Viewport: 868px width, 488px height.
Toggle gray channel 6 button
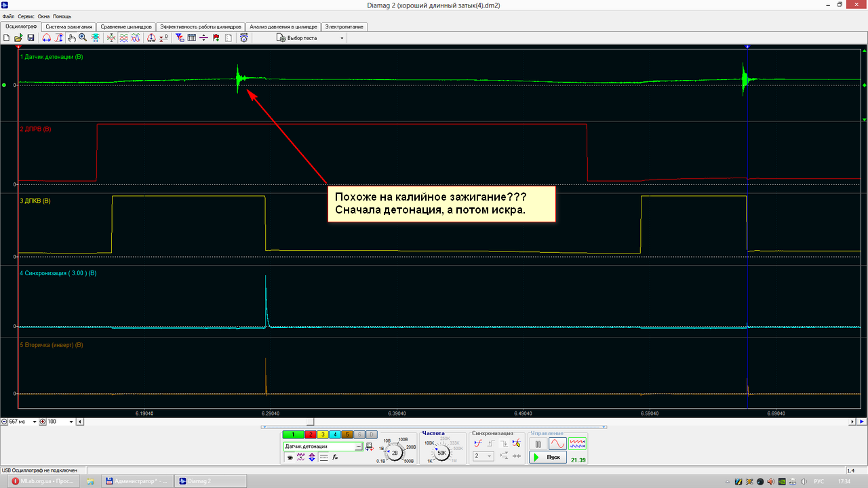click(x=359, y=434)
